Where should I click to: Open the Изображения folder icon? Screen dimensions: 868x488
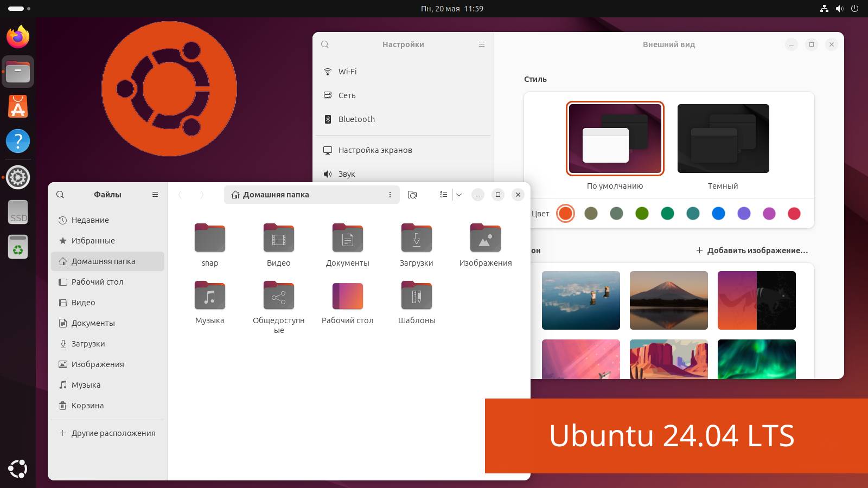coord(486,238)
